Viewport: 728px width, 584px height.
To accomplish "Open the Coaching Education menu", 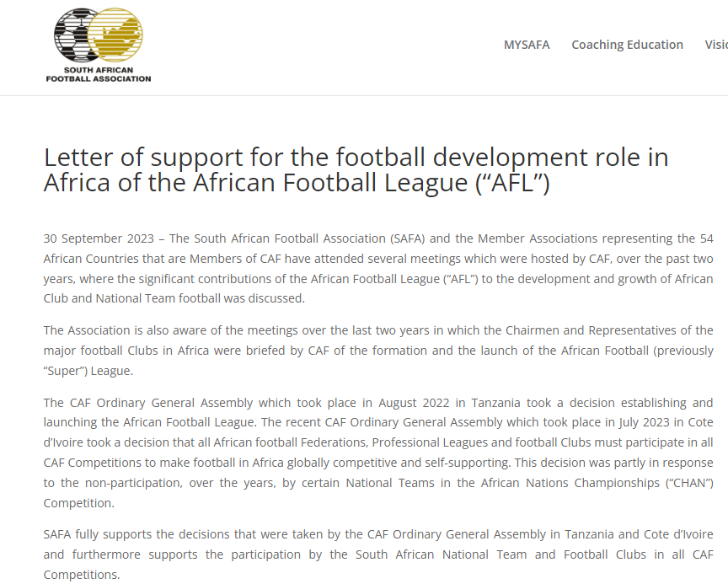I will click(627, 45).
